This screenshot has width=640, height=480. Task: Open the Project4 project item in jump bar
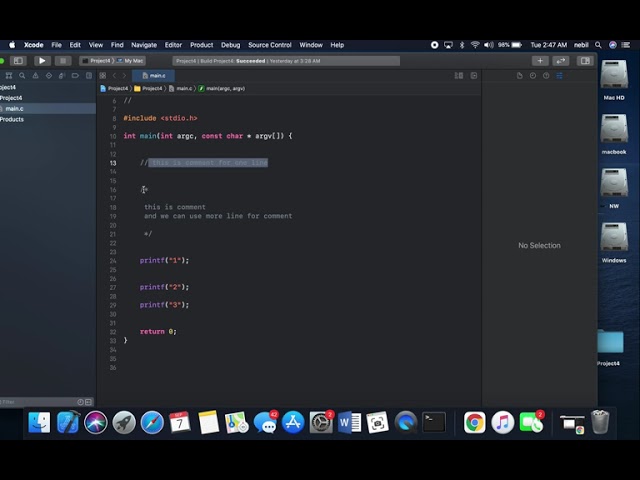coord(114,88)
